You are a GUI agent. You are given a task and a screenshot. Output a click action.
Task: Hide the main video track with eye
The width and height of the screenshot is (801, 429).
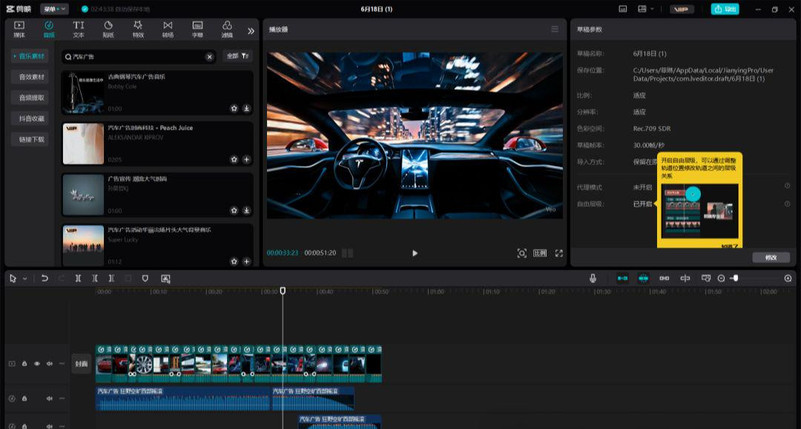pyautogui.click(x=37, y=364)
